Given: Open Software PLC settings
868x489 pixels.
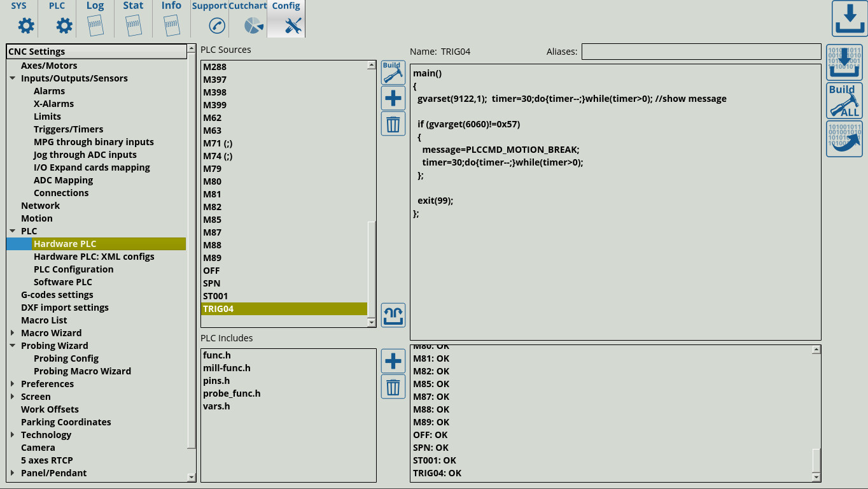Looking at the screenshot, I should [x=62, y=282].
